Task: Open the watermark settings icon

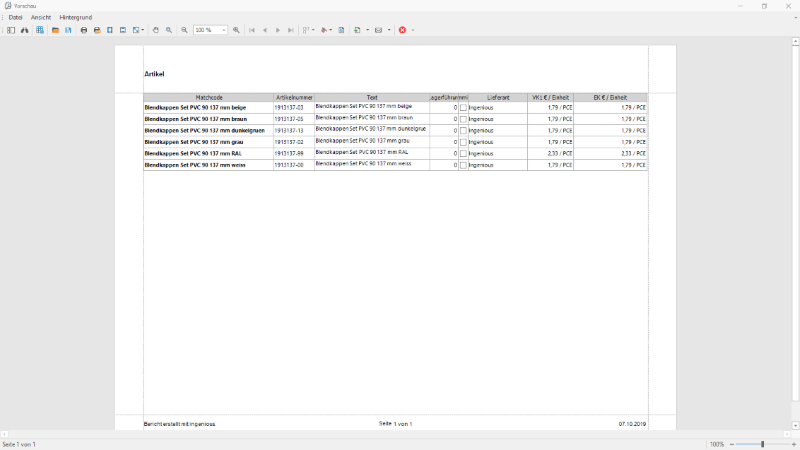Action: [341, 30]
